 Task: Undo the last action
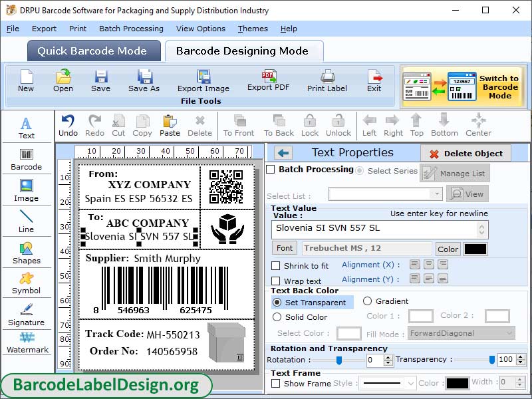[68, 124]
